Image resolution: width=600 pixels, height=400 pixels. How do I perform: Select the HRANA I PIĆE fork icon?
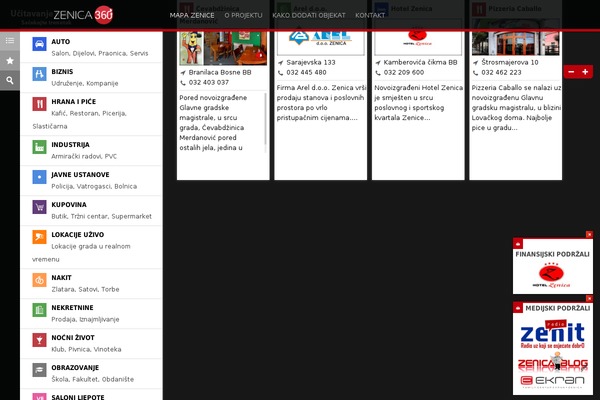39,104
